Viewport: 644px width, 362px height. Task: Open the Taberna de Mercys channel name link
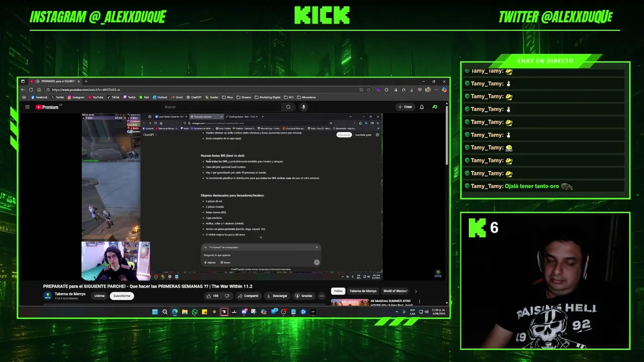70,294
